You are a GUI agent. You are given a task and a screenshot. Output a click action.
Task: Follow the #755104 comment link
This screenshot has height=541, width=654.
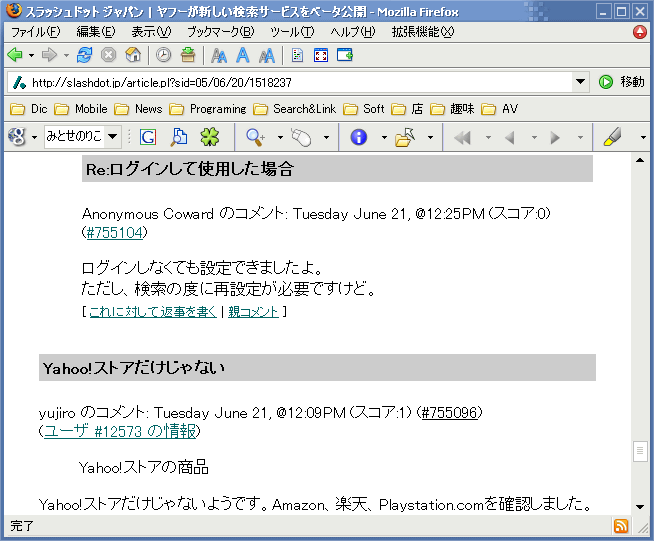coord(115,232)
